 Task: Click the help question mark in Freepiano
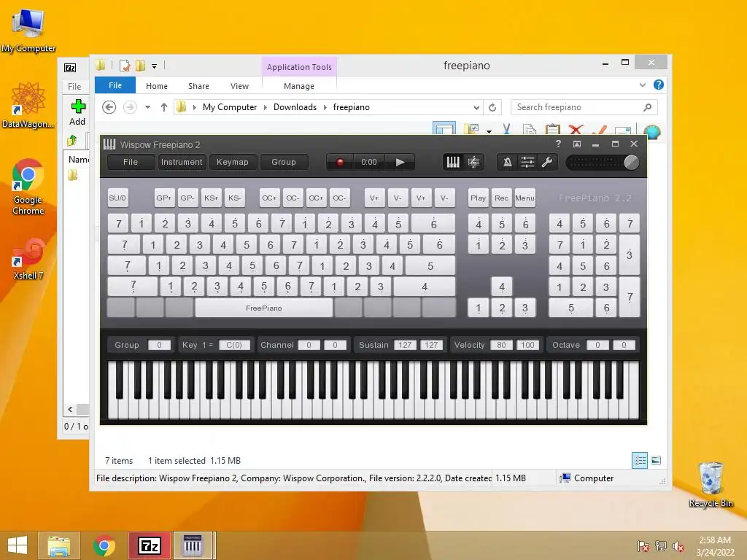pos(558,144)
